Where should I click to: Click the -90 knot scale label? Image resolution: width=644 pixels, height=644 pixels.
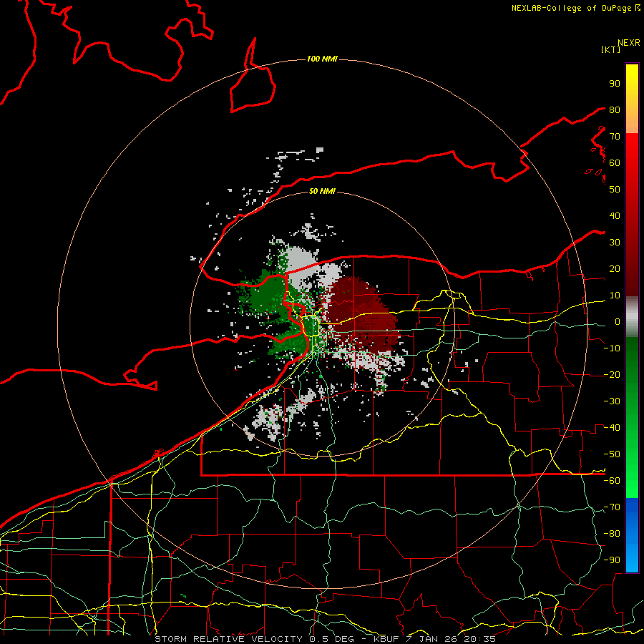(612, 560)
